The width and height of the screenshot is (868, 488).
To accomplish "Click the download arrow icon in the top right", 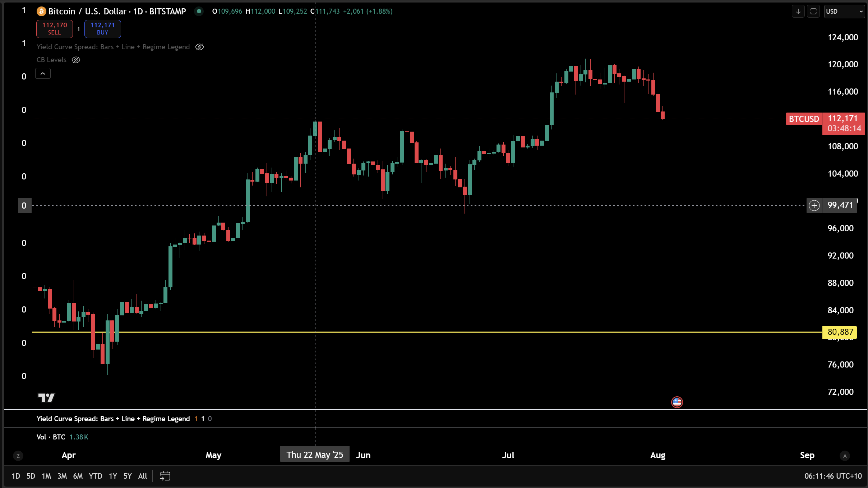I will 798,12.
